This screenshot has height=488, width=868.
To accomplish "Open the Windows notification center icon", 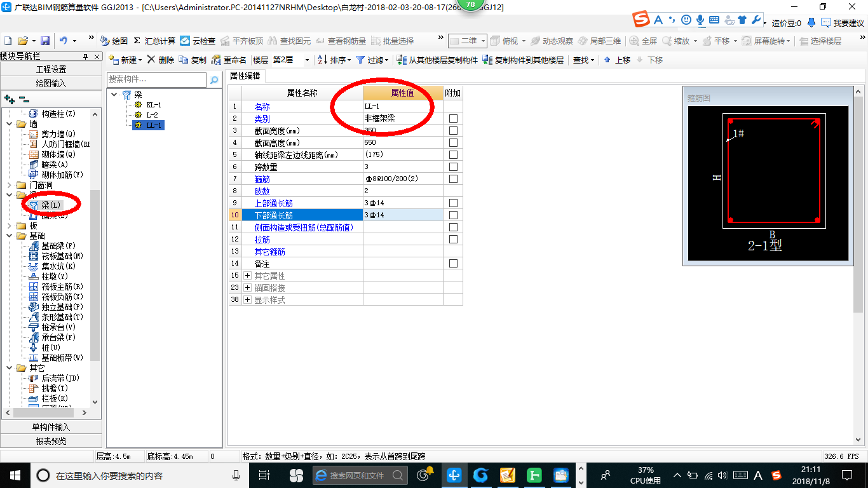I will (x=846, y=475).
